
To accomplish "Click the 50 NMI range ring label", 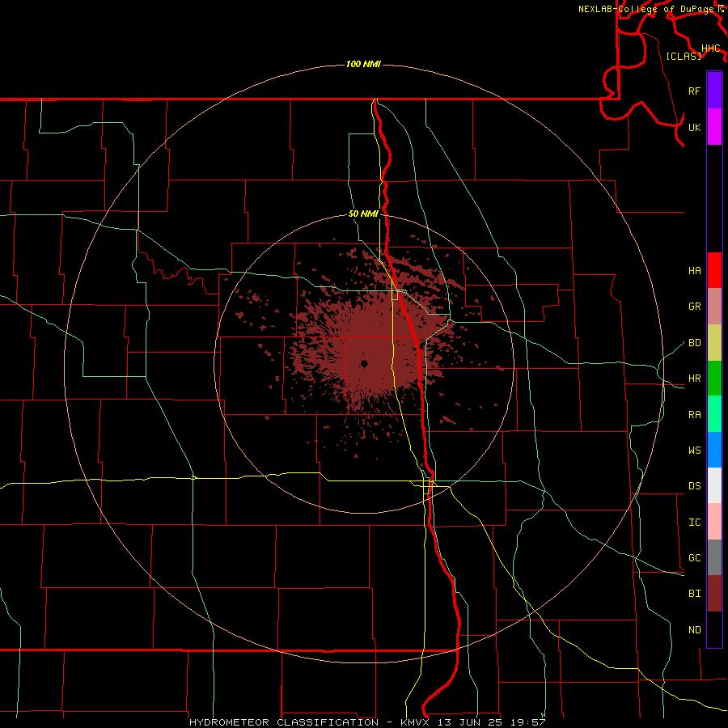I will click(x=363, y=214).
